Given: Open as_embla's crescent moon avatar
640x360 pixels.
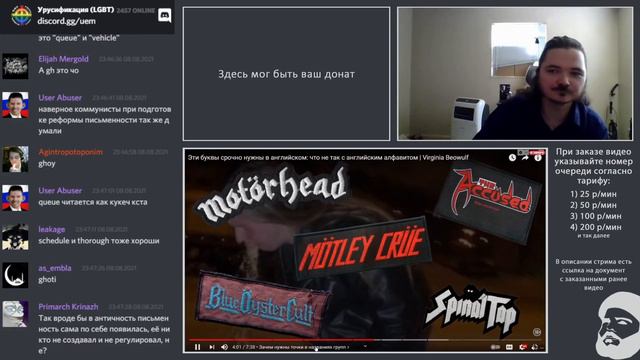Looking at the screenshot, I should coord(16,276).
